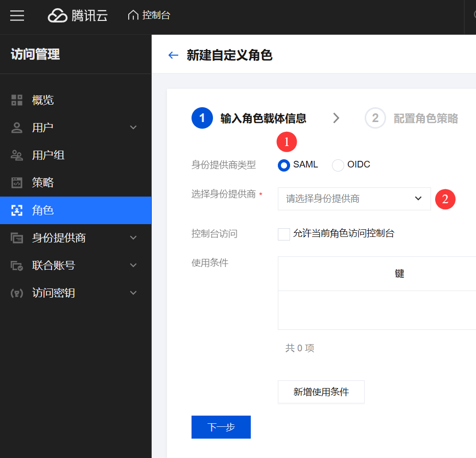Expand the 联合账号 sidebar section
Viewport: 476px width, 458px height.
click(x=133, y=266)
